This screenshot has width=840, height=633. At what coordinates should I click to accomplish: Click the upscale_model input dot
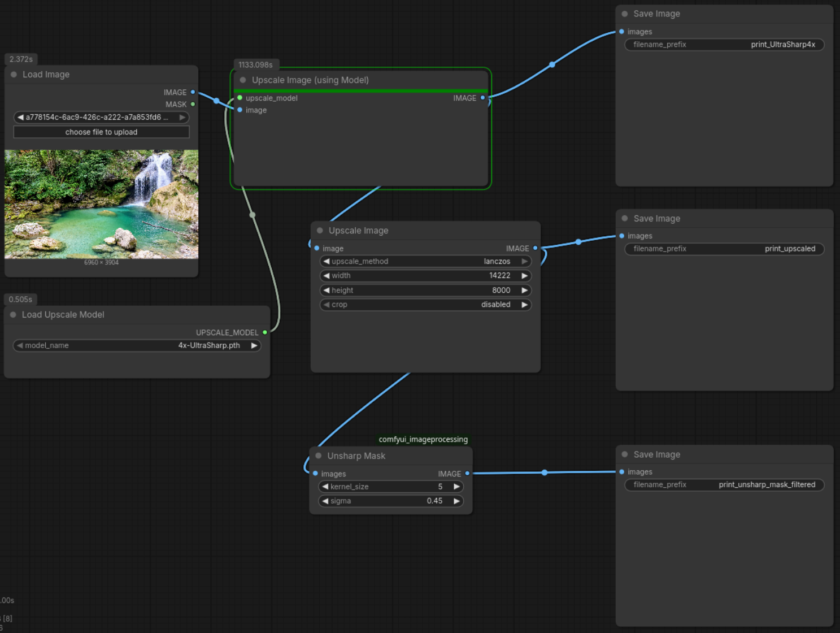click(x=240, y=98)
